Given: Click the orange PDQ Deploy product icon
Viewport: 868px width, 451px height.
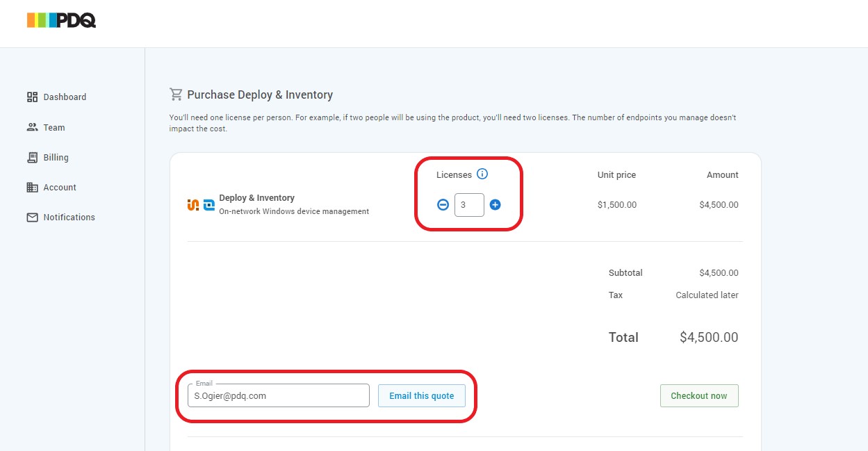Looking at the screenshot, I should 193,205.
